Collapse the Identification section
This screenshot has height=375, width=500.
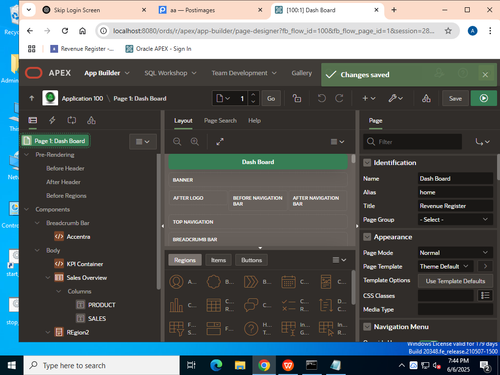pos(367,163)
